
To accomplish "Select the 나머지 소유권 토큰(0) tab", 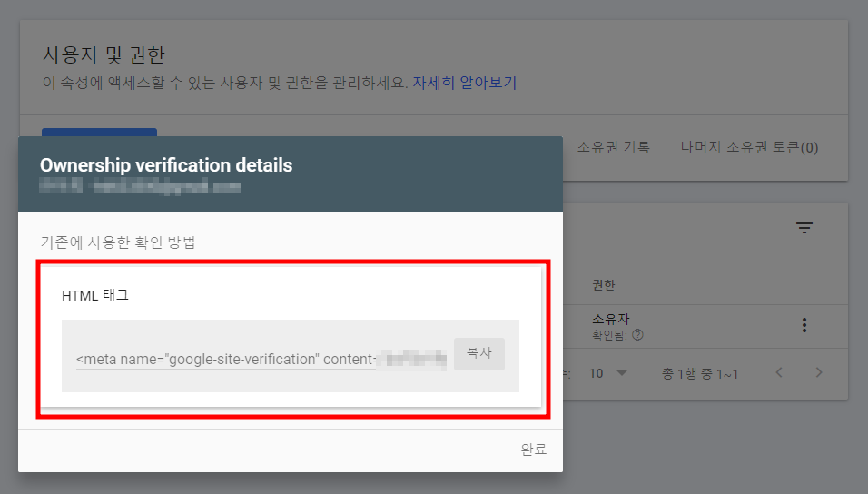I will [x=749, y=147].
